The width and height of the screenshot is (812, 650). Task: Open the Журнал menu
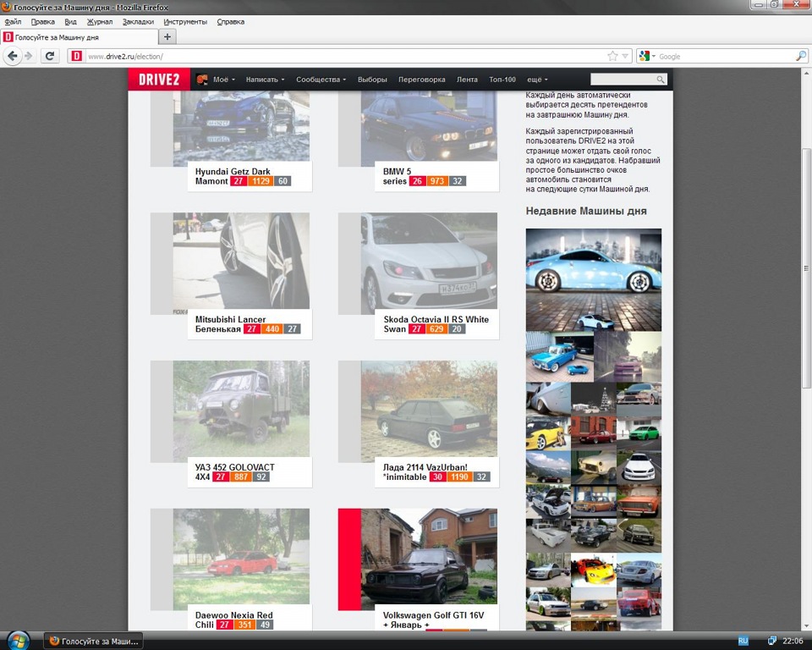pyautogui.click(x=100, y=22)
